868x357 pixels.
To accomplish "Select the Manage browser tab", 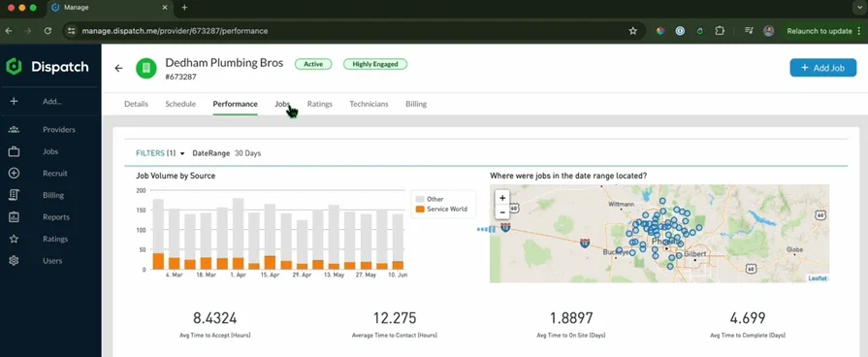I will tap(78, 7).
